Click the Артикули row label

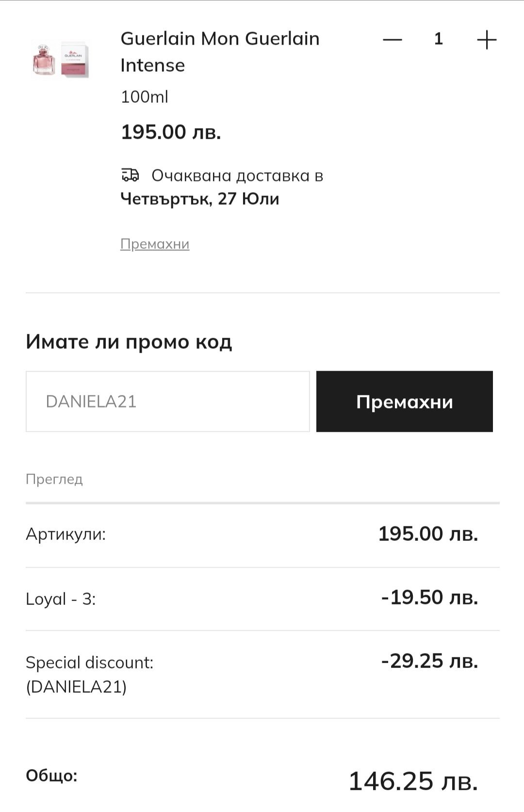[65, 534]
